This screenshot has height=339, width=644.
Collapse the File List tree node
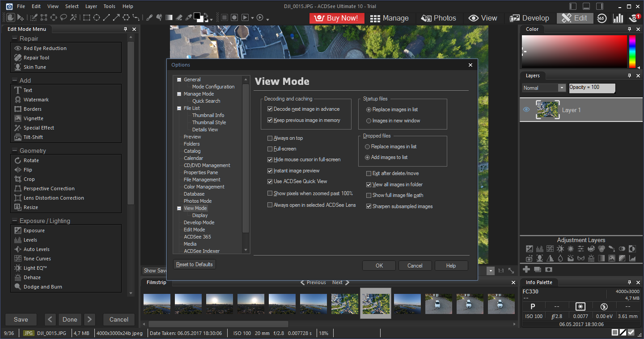(179, 108)
